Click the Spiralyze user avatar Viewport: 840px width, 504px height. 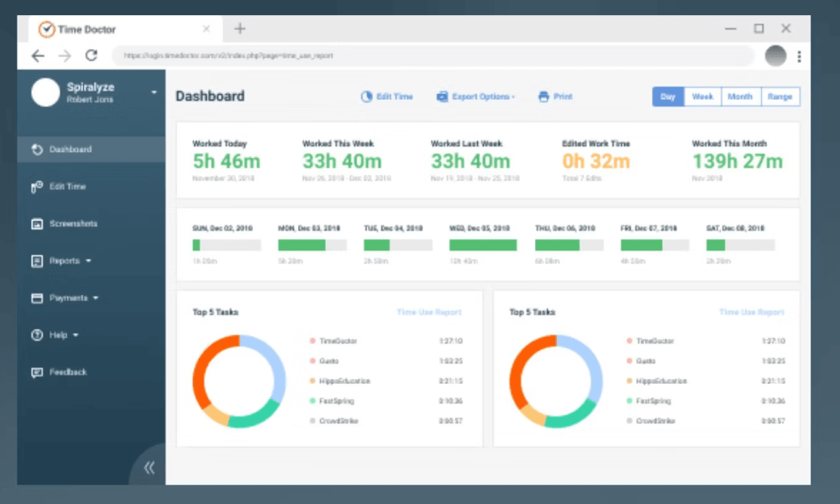coord(45,92)
